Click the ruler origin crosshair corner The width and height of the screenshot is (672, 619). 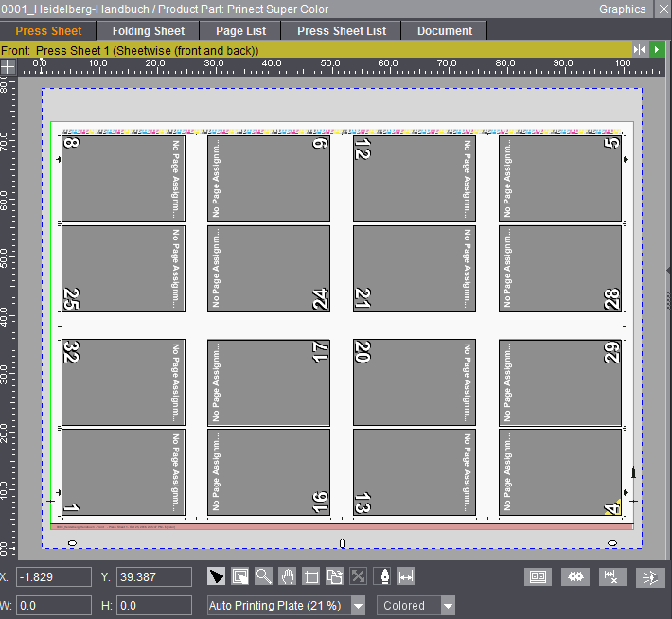[8, 66]
